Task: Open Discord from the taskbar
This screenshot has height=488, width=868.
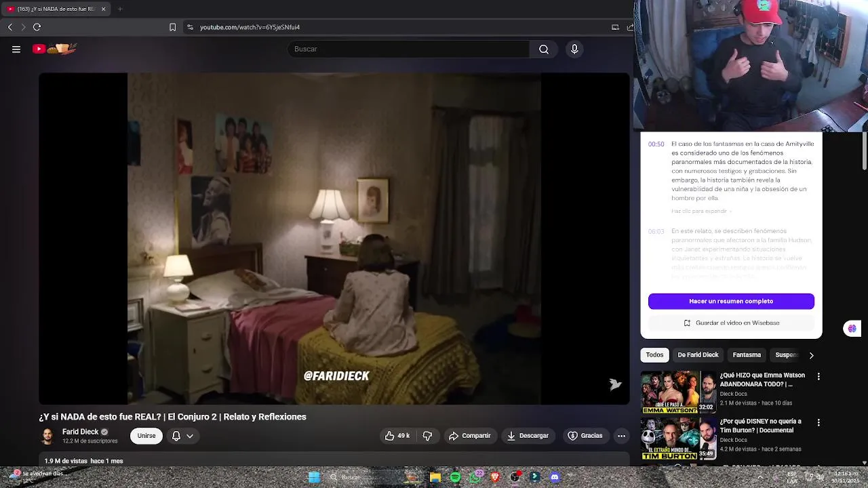Action: (555, 477)
